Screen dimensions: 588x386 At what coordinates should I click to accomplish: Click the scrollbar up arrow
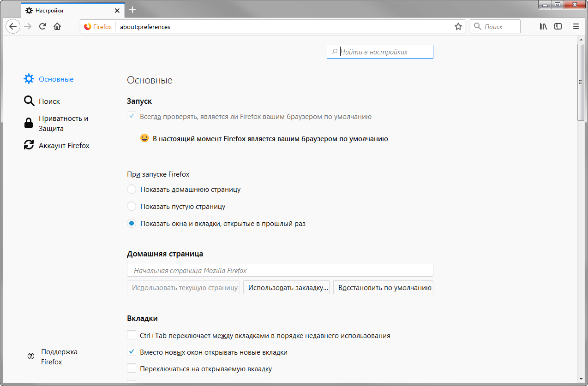point(581,41)
